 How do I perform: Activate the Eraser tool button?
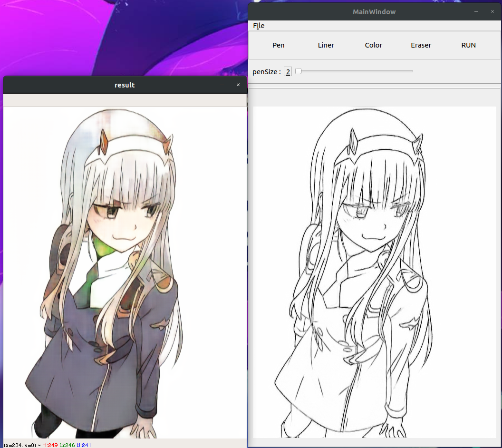pos(421,45)
